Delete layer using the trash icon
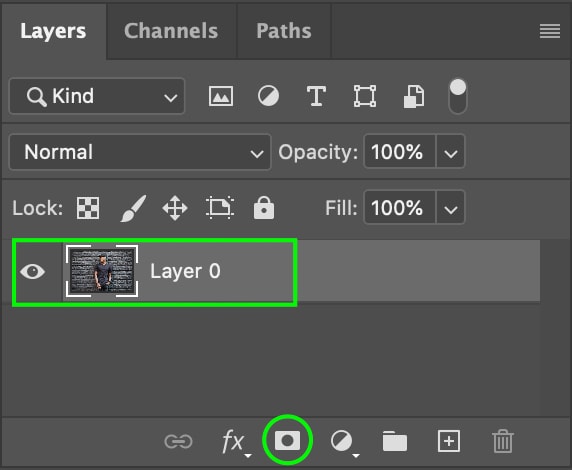This screenshot has height=470, width=572. [x=503, y=441]
